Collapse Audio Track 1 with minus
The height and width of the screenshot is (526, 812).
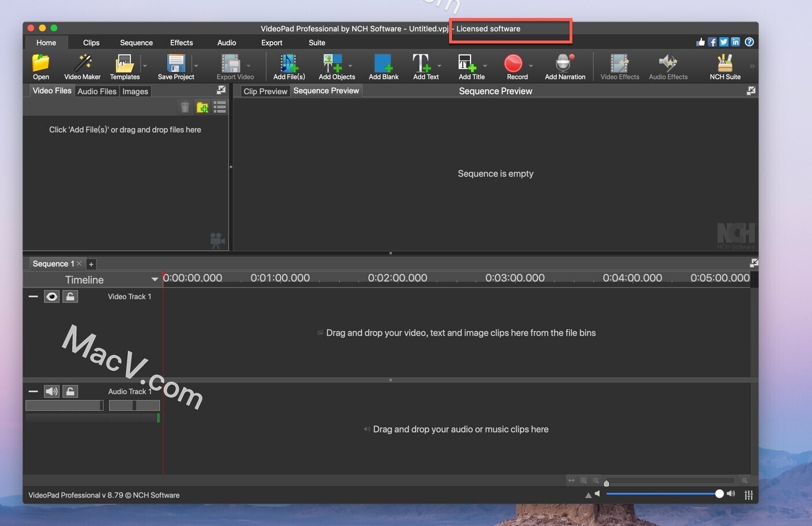[x=33, y=392]
